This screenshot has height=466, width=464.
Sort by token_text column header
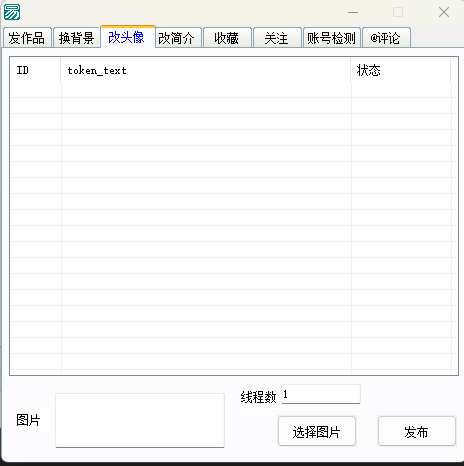206,70
